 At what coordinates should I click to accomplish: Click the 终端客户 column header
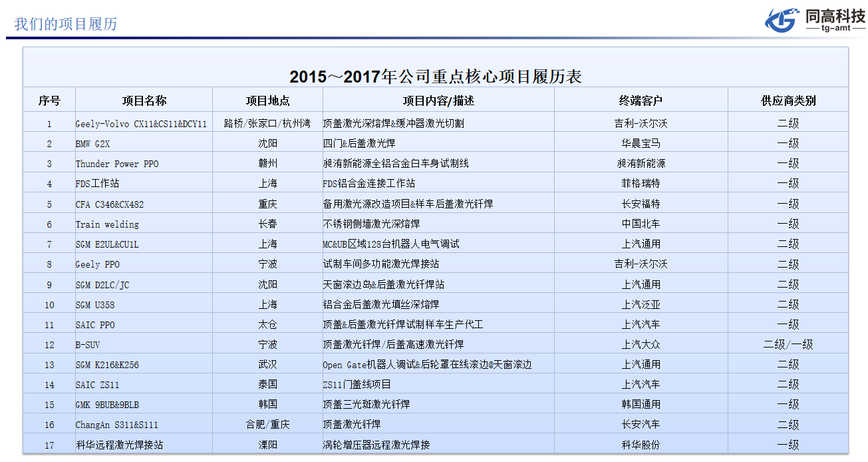click(x=641, y=101)
